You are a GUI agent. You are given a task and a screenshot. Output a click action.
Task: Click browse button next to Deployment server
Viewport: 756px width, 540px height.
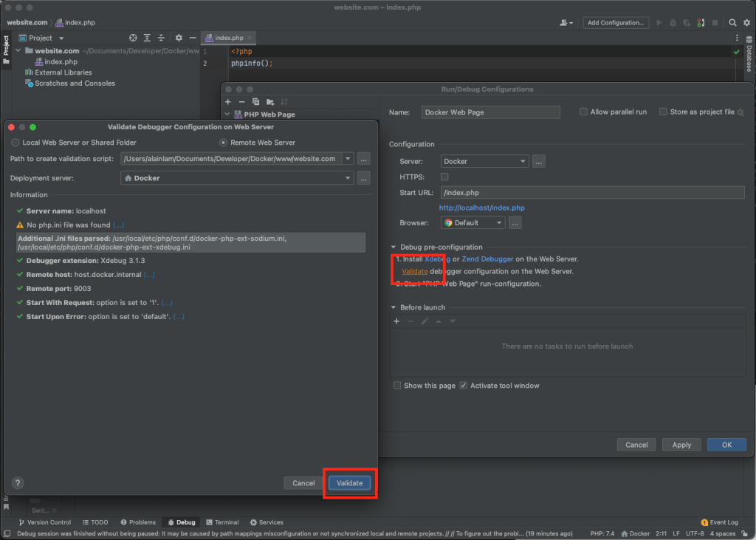point(364,178)
